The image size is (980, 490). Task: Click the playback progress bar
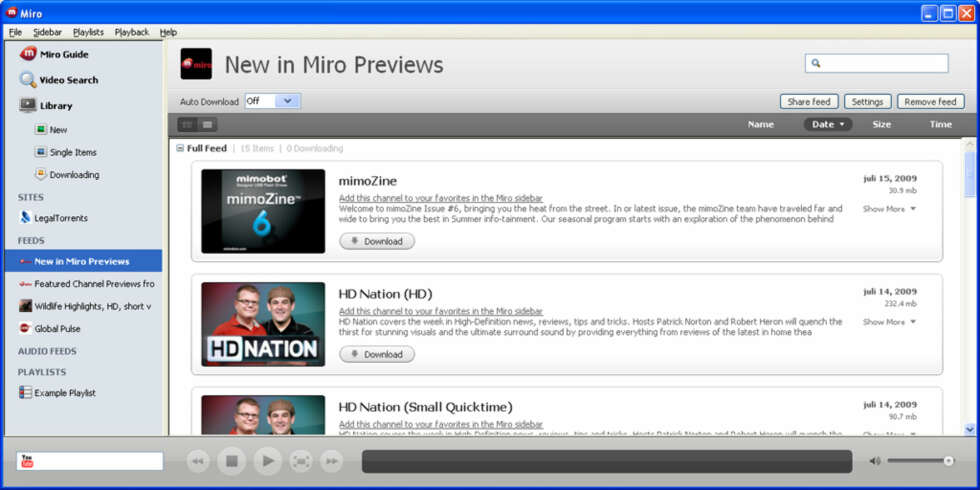tap(607, 461)
